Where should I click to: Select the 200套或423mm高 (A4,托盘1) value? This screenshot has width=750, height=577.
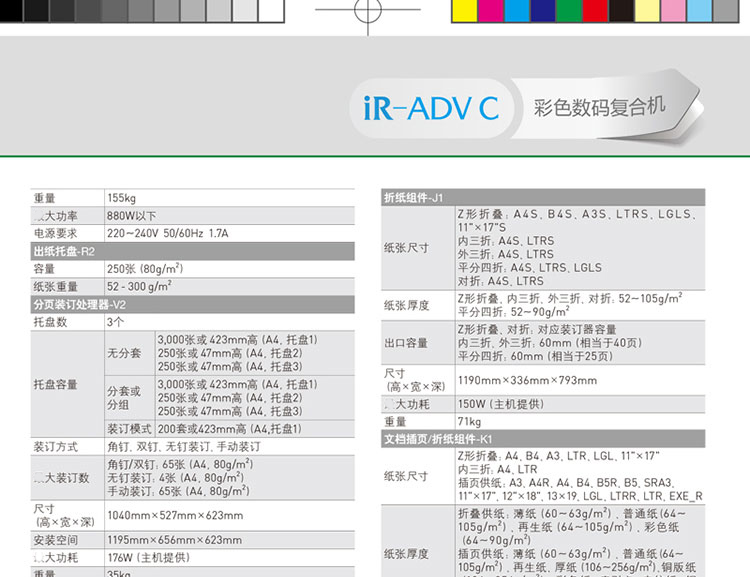point(230,429)
